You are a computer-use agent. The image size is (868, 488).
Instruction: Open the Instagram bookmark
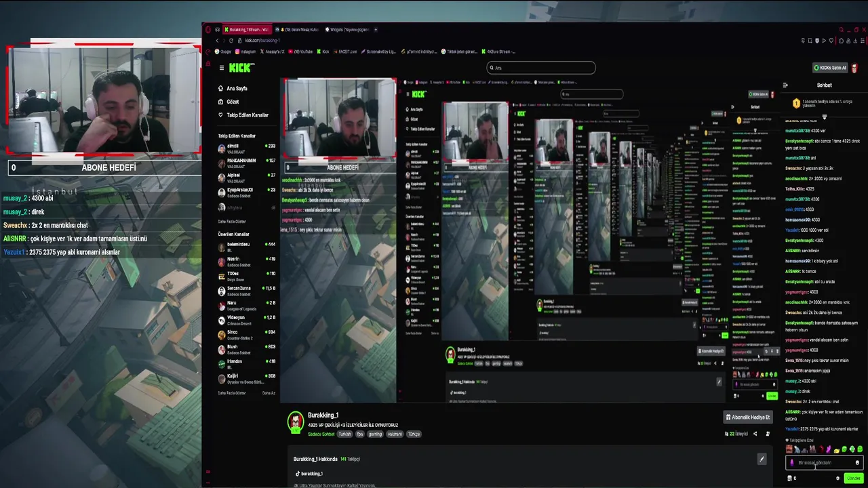pyautogui.click(x=245, y=52)
